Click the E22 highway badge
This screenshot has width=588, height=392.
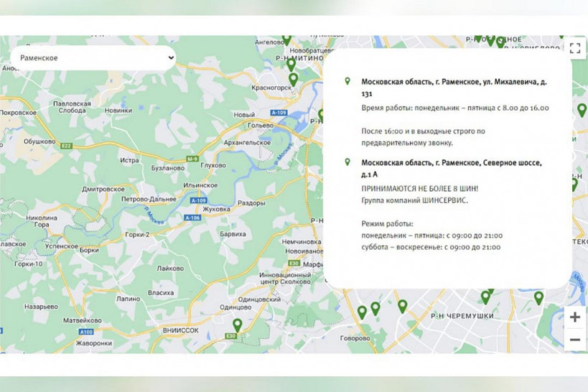(66, 146)
